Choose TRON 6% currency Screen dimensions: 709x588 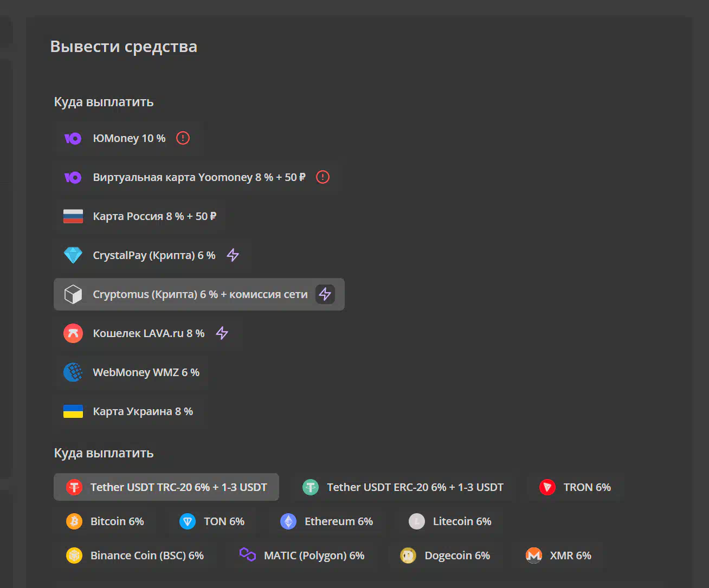pos(575,487)
